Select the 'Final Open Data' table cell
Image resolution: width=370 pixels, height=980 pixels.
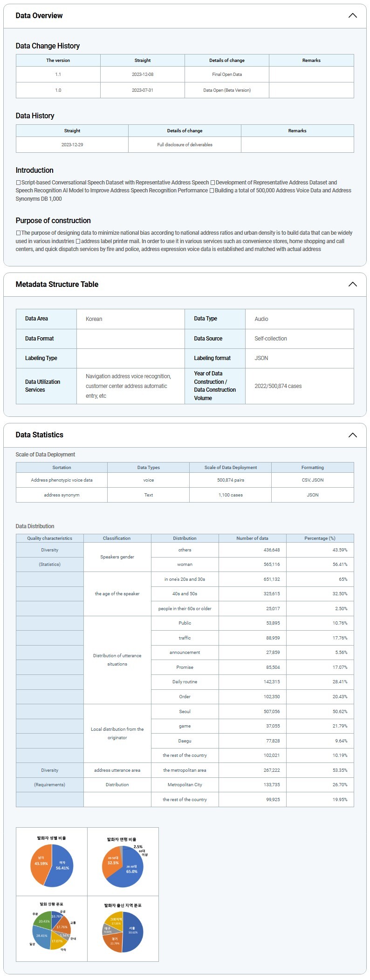point(227,75)
